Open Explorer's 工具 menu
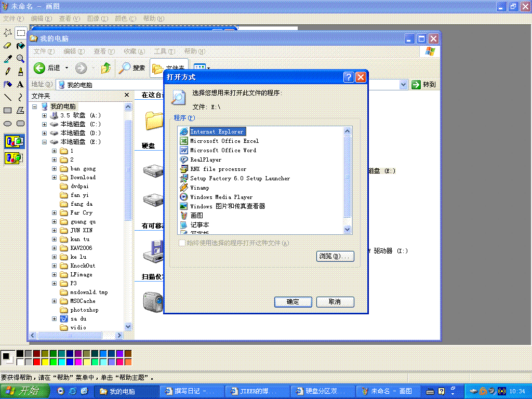 [165, 51]
